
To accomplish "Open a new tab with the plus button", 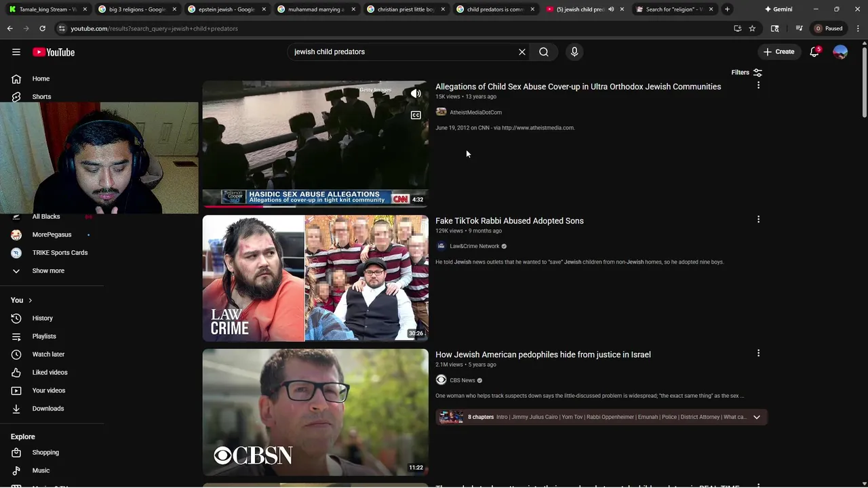I will pyautogui.click(x=727, y=9).
